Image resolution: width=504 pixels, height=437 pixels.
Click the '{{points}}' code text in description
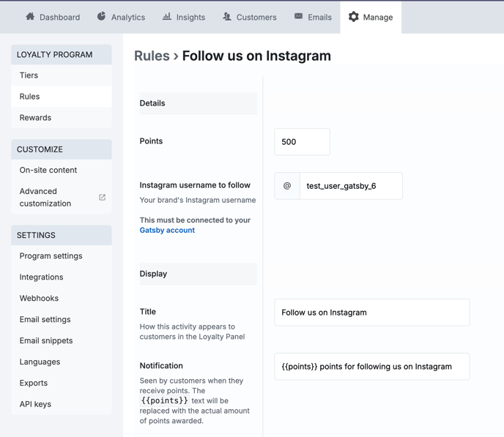click(165, 400)
